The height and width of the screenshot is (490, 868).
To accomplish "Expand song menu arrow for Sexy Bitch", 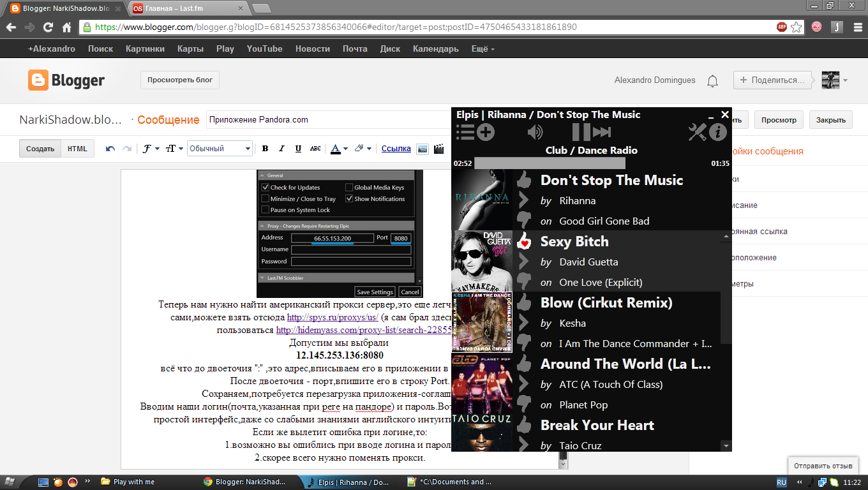I will pyautogui.click(x=524, y=261).
